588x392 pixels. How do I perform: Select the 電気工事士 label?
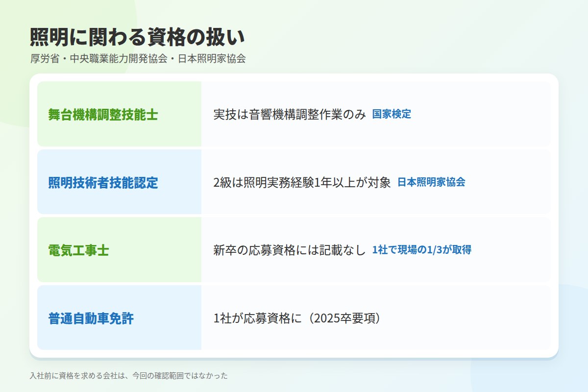[x=78, y=250]
